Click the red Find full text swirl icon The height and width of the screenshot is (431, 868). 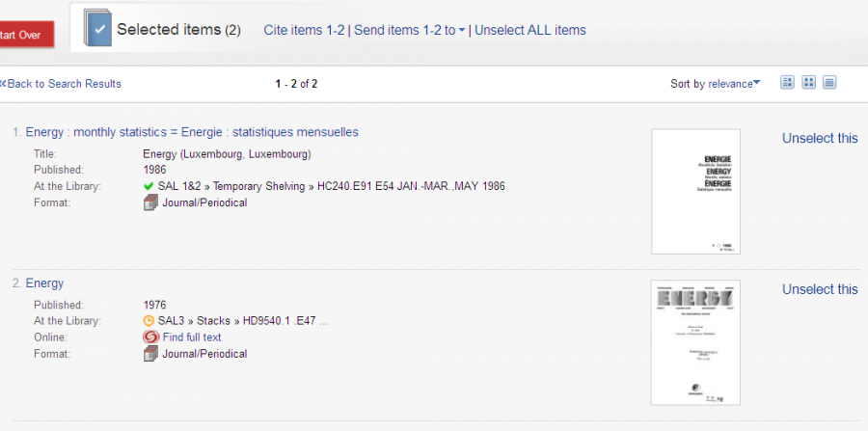(150, 337)
